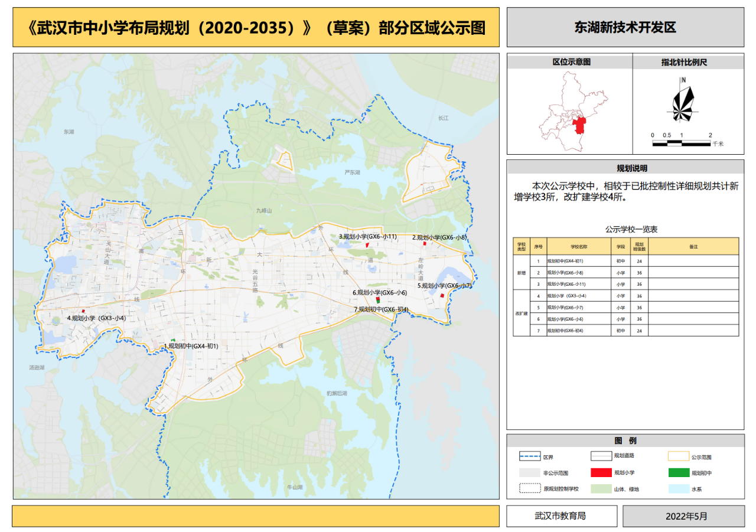Click the 规划说明 paragraph text
This screenshot has width=756, height=532.
coord(626,191)
